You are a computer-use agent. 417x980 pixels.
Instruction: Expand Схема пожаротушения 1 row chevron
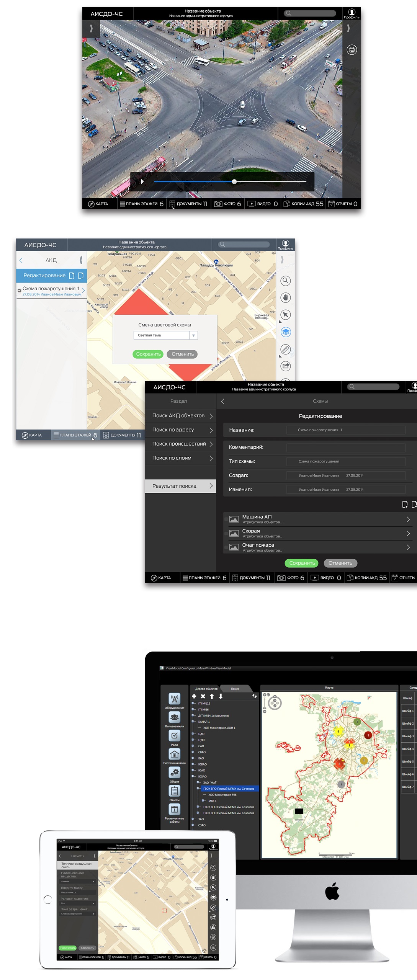pyautogui.click(x=83, y=291)
